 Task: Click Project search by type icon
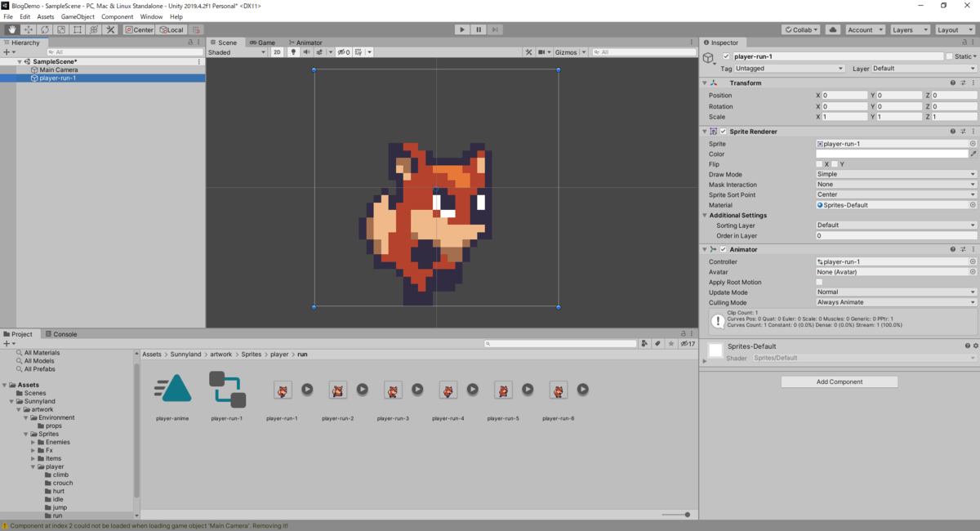645,344
